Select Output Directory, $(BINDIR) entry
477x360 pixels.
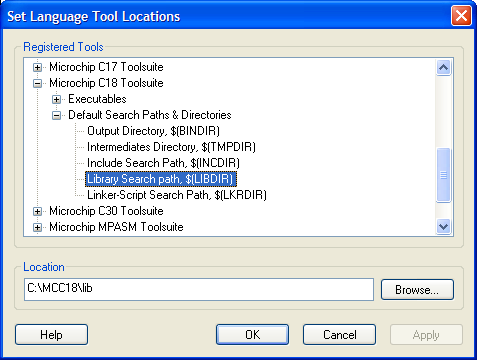[153, 131]
